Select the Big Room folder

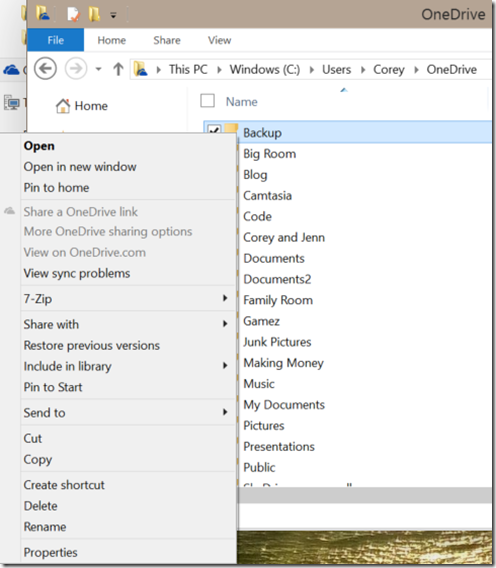[x=270, y=154]
